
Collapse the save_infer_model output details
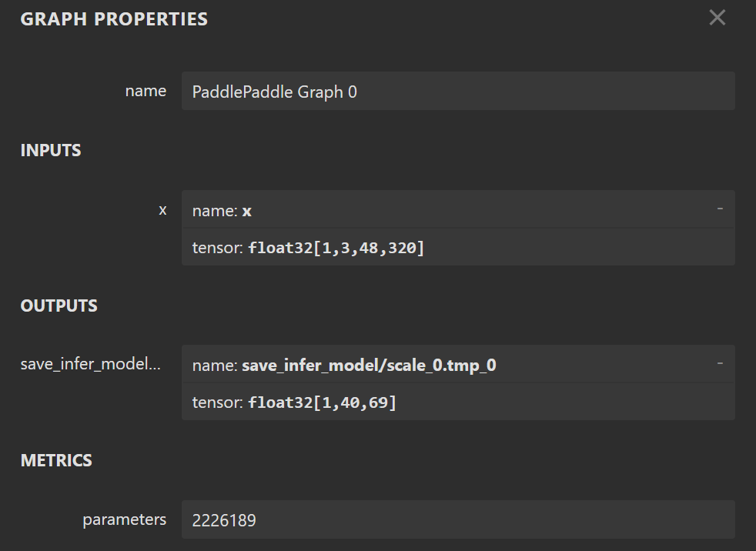(720, 363)
